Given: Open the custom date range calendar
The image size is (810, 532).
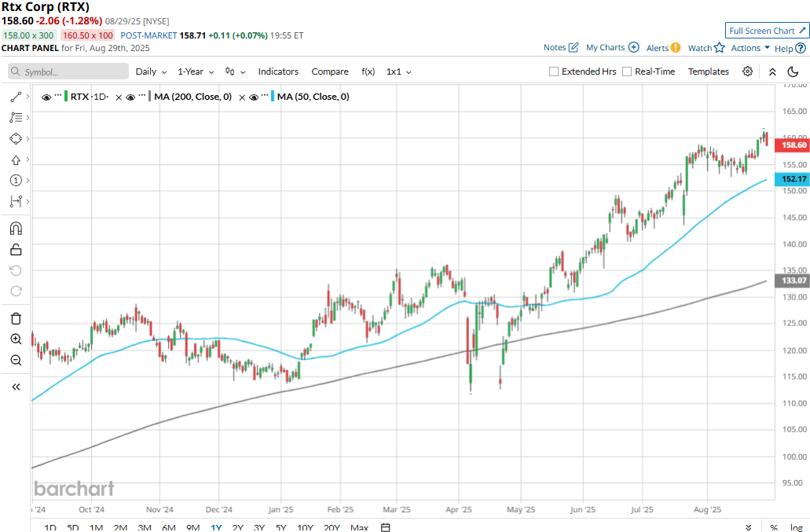Looking at the screenshot, I should (385, 527).
